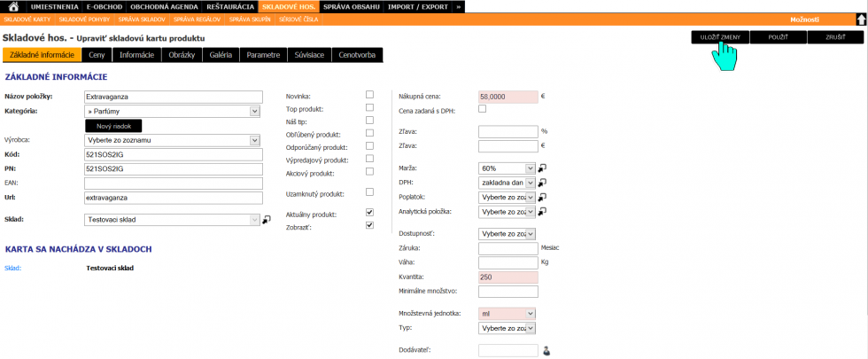The height and width of the screenshot is (359, 868).
Task: Open the E-OBCHOD menu item
Action: [x=104, y=7]
